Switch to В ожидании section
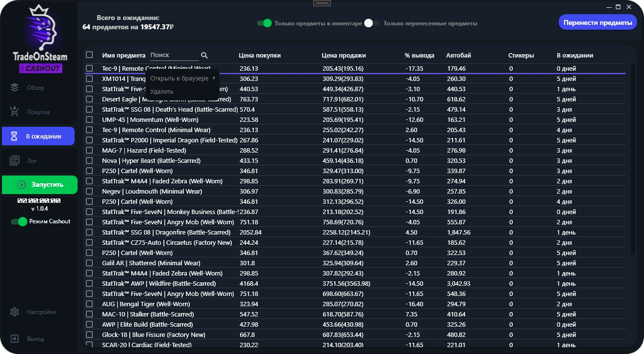Image resolution: width=644 pixels, height=354 pixels. (x=39, y=136)
